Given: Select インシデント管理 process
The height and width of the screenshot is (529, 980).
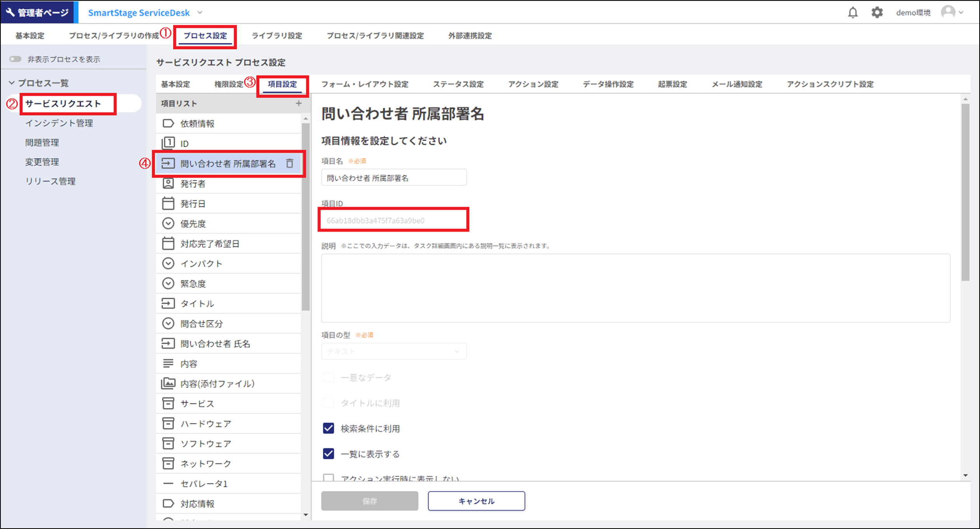Looking at the screenshot, I should click(x=59, y=123).
